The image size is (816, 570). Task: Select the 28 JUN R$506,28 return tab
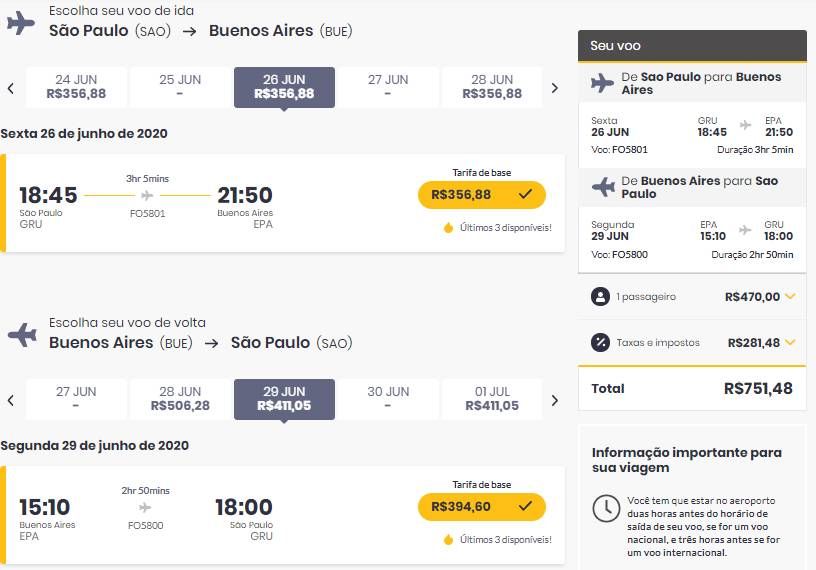(x=180, y=399)
